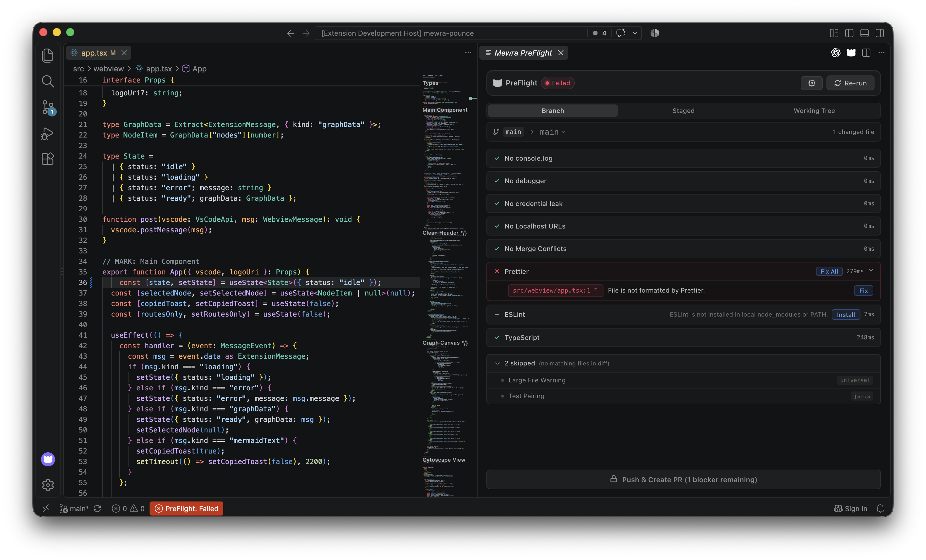Click the No credential leak check row
This screenshot has height=560, width=926.
[683, 203]
